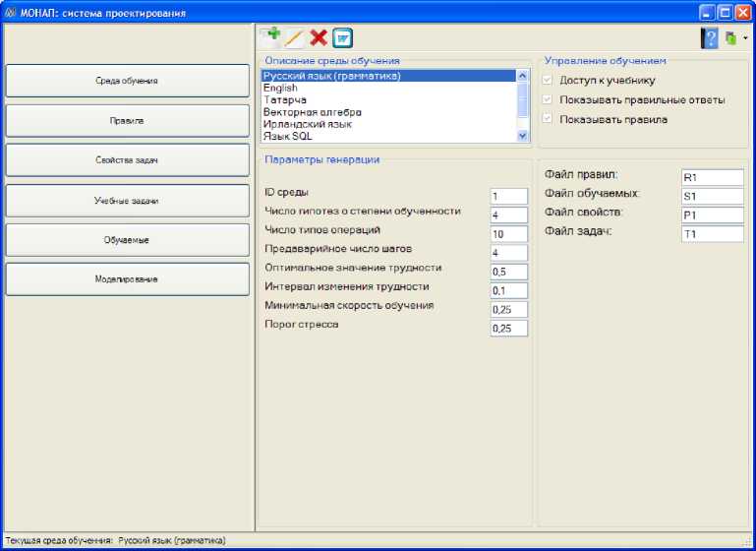
Task: Click the red X Delete icon
Action: point(319,37)
